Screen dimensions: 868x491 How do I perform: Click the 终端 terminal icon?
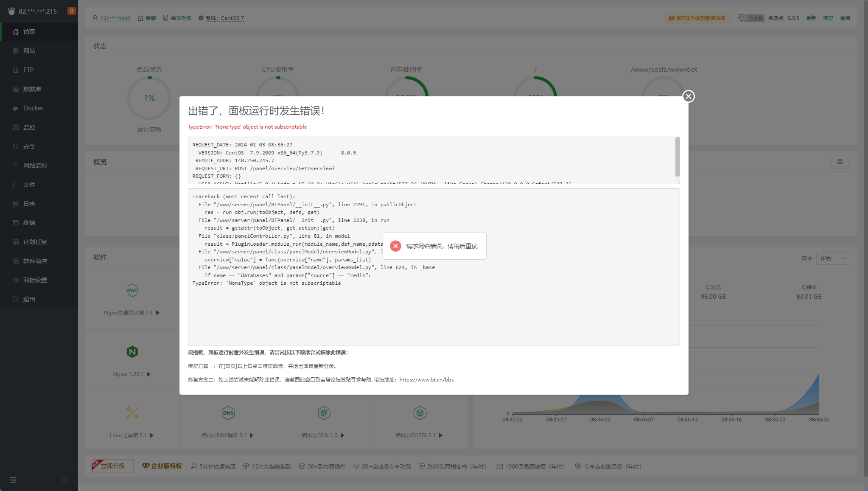tap(16, 223)
